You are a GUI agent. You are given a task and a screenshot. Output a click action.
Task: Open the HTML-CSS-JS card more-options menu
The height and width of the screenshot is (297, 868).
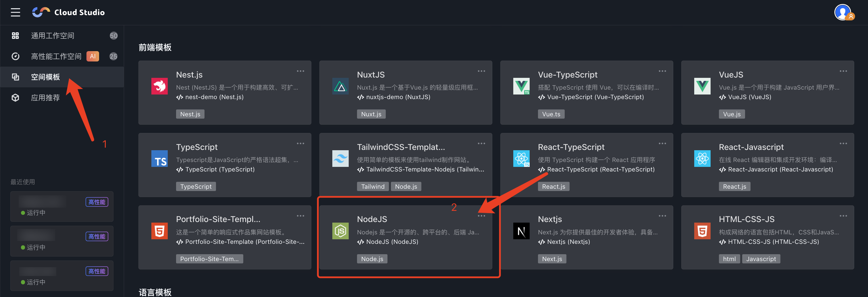point(843,216)
